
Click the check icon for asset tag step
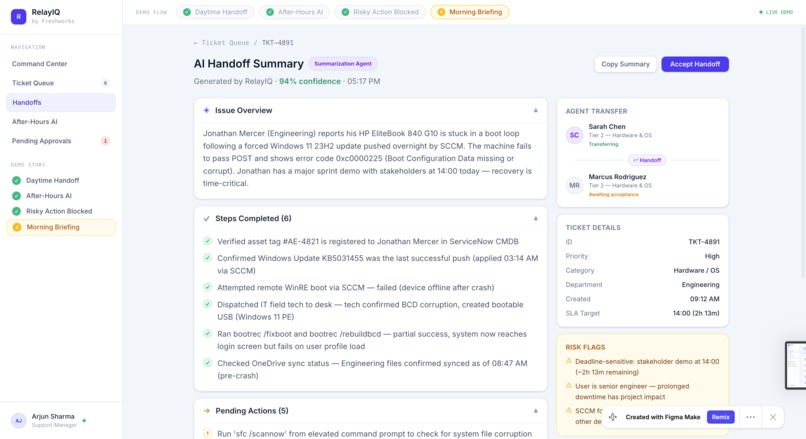[207, 241]
